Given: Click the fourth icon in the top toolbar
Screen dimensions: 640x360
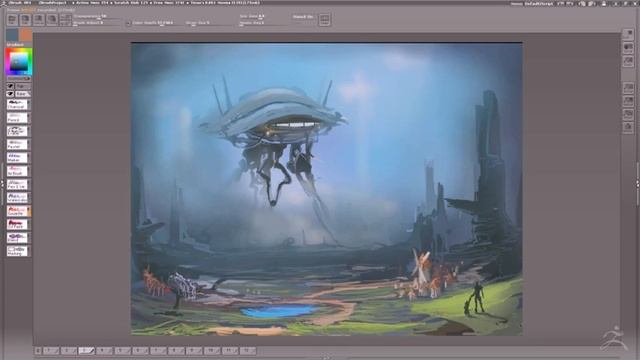Looking at the screenshot, I should [x=52, y=19].
